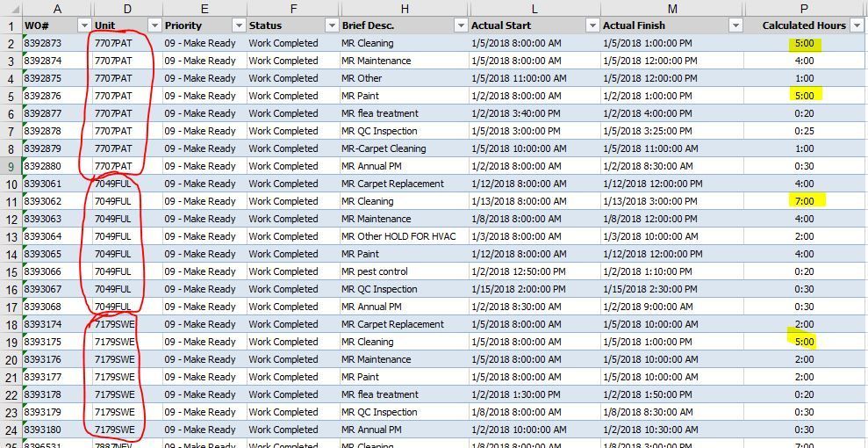Click the MR pest control cell
Screen dimensions: 868x448
coord(405,271)
